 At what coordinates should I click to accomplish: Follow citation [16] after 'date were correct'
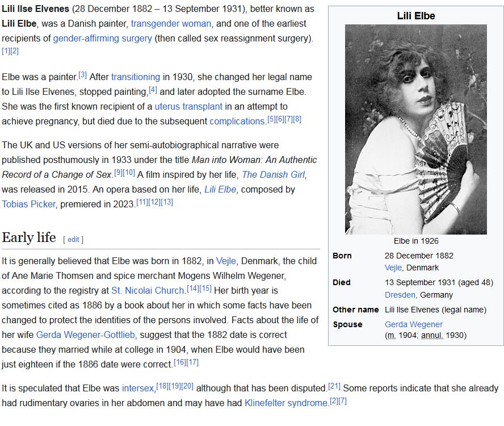tap(180, 362)
